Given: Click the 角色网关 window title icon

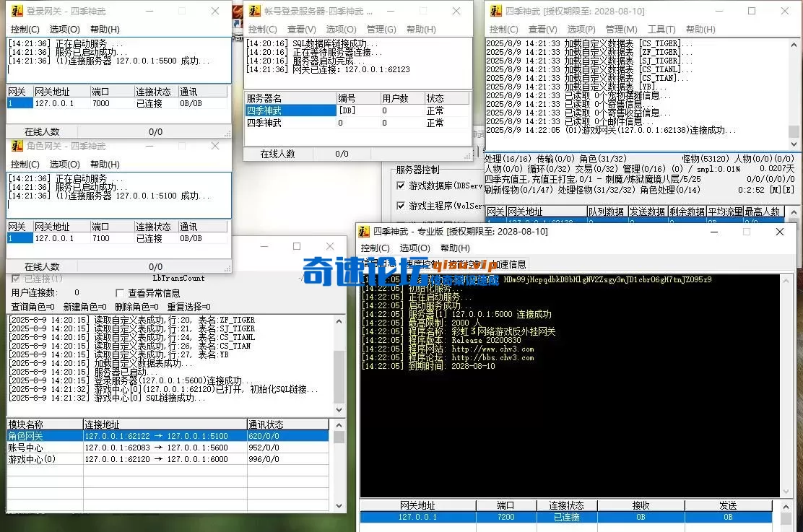Looking at the screenshot, I should coord(17,146).
